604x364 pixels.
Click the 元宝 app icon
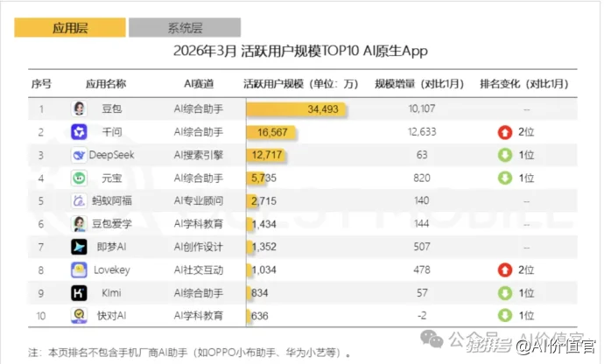[x=79, y=178]
